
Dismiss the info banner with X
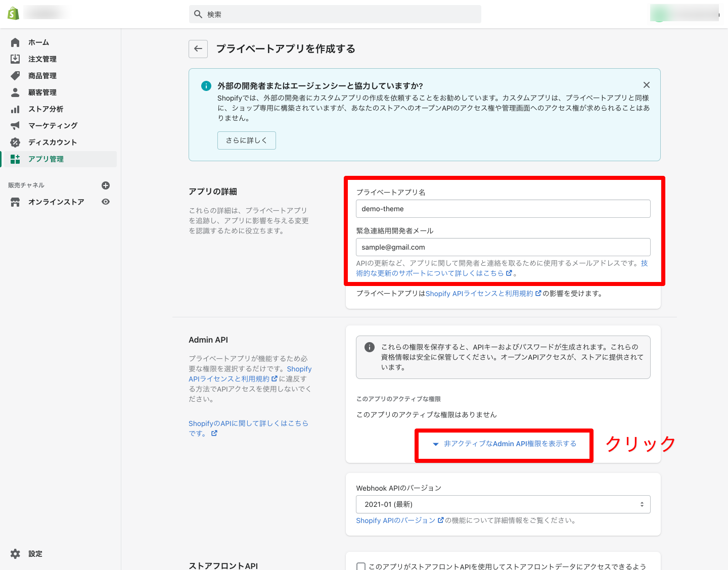tap(646, 85)
